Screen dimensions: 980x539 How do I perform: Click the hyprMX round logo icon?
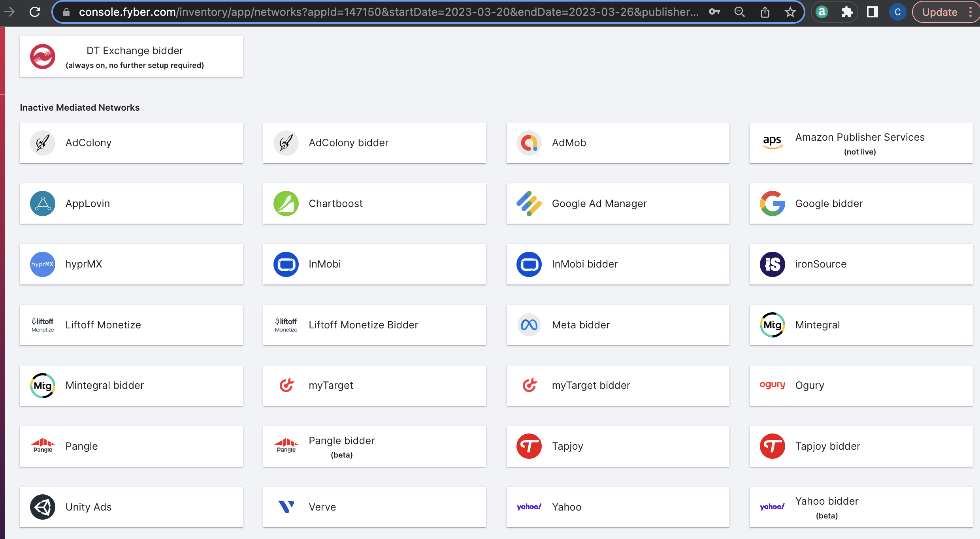(x=43, y=264)
